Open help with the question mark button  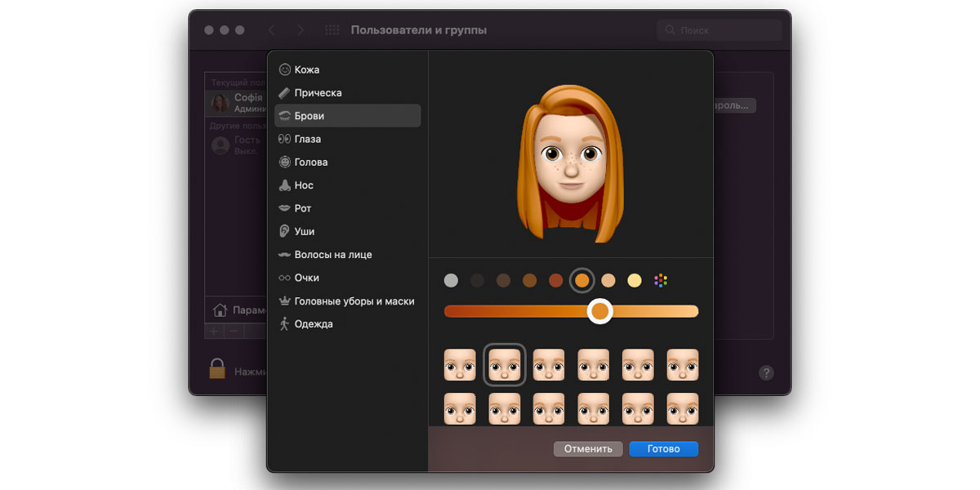pos(766,372)
